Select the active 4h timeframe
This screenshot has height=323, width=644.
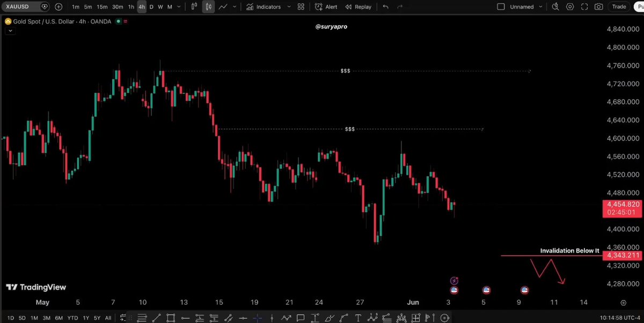coord(142,7)
